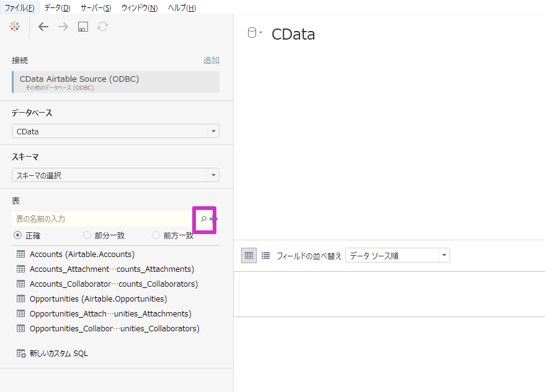Select Opportunities_Collabor…unities_Collaborators) table
Screen dimensions: 545x392
[115, 328]
